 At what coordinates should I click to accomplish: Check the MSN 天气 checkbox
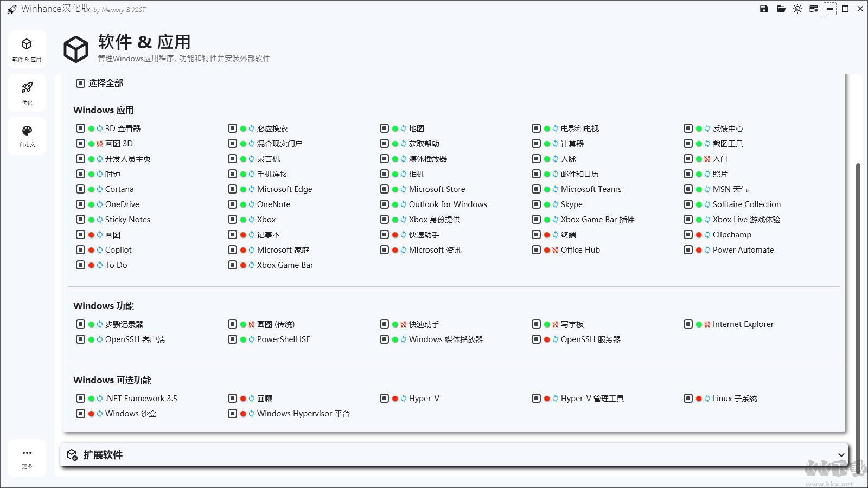(x=688, y=189)
